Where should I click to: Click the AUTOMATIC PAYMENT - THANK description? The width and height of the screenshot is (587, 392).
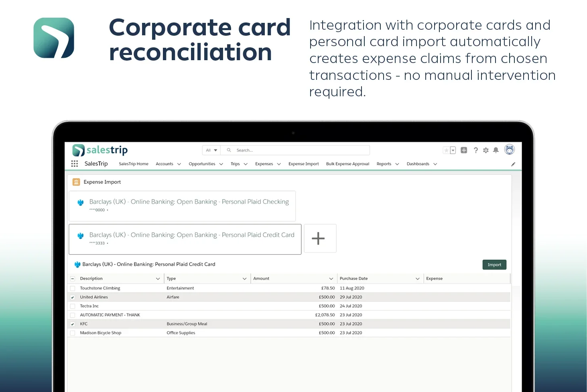pyautogui.click(x=110, y=315)
